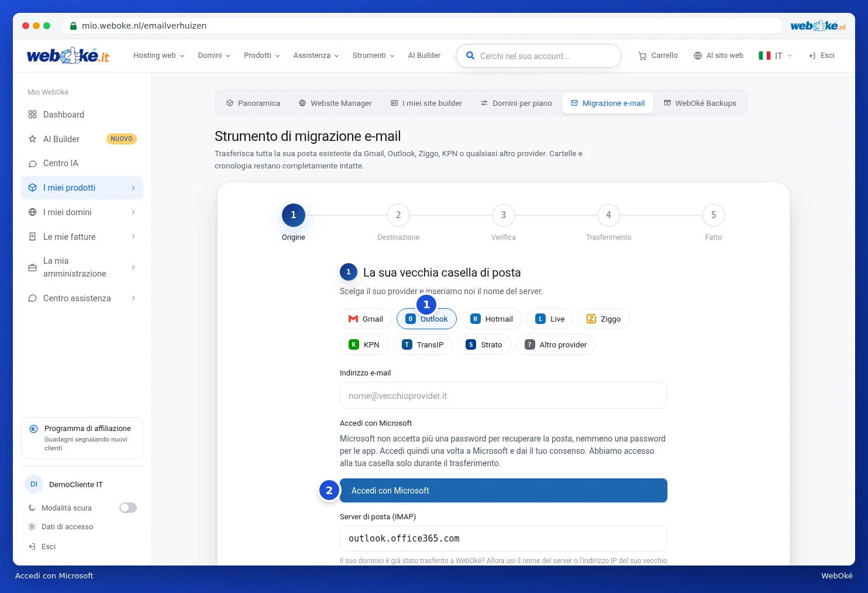This screenshot has width=868, height=593.
Task: Open the Domini dropdown menu
Action: tap(214, 56)
